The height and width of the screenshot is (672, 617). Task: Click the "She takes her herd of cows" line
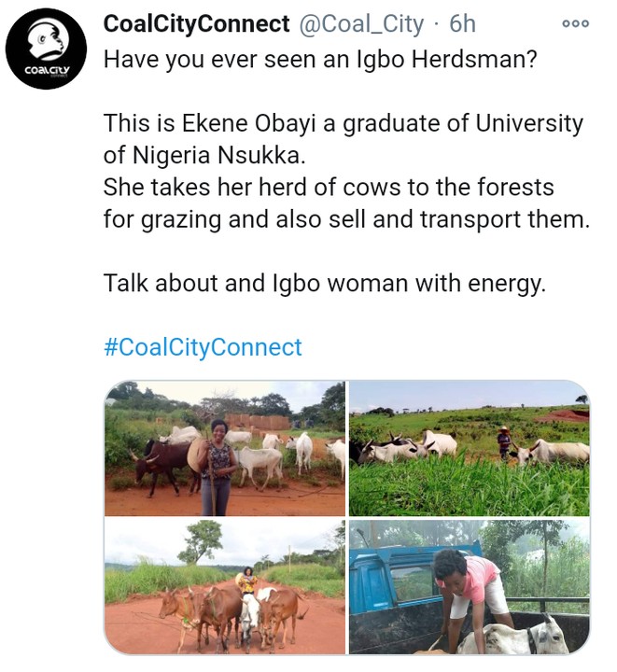click(x=329, y=188)
